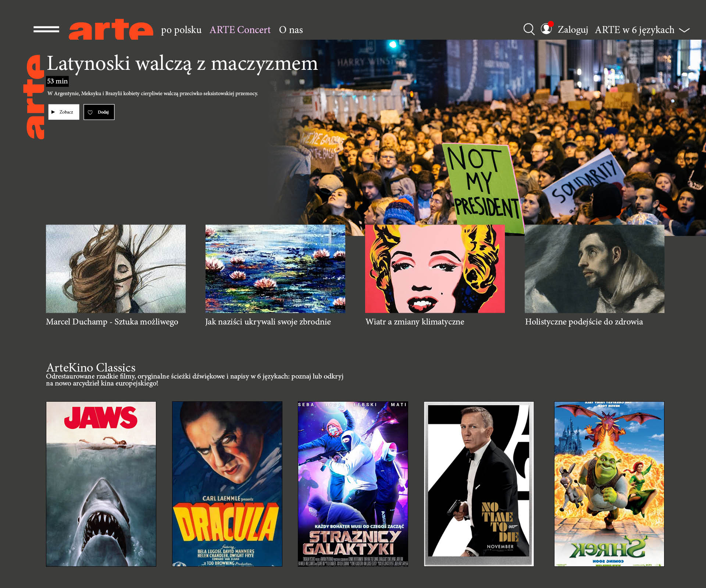The height and width of the screenshot is (588, 706).
Task: Open the headline 'Latynoski walczą z maczyzmem'
Action: point(182,63)
